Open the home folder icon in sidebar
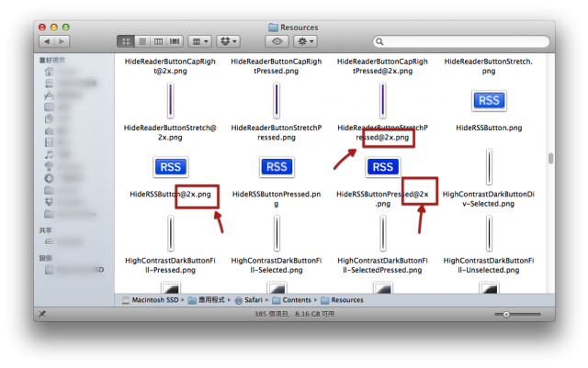 tap(49, 72)
